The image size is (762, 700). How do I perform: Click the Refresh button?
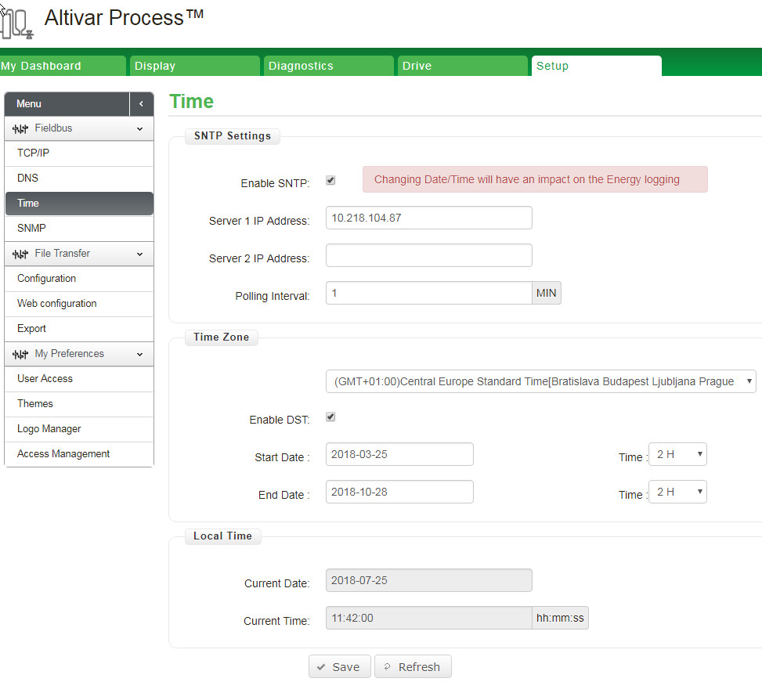[x=413, y=666]
